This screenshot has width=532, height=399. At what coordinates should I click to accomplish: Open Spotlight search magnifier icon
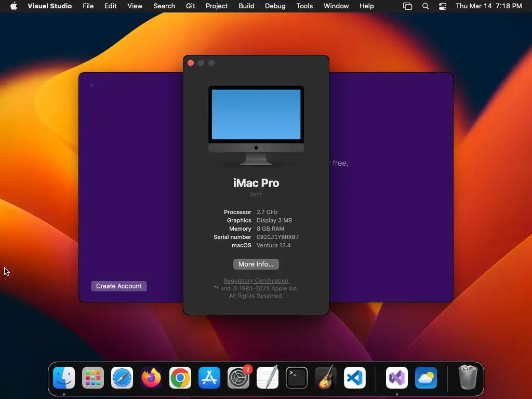[x=425, y=6]
